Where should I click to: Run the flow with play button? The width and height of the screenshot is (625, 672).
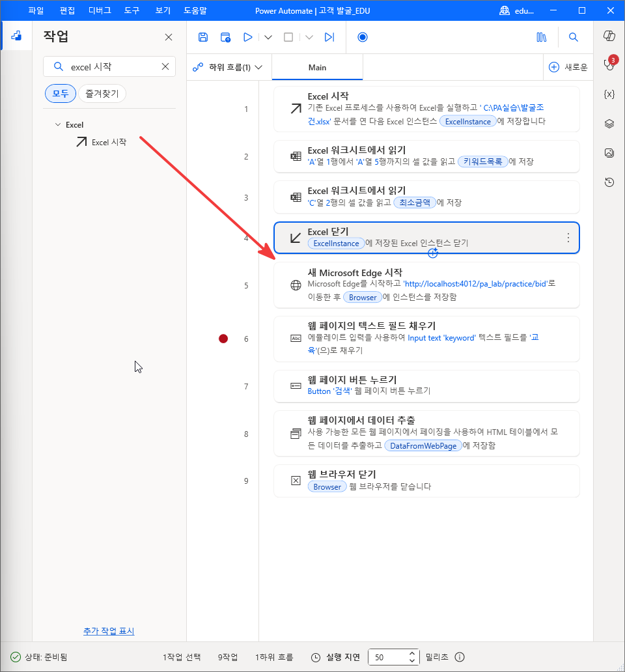point(247,37)
